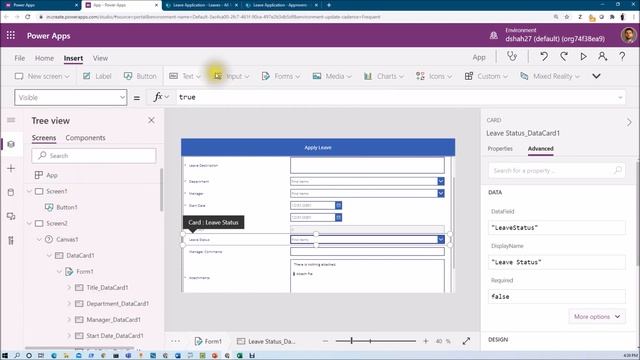Open the Insert plus pane icon
The image size is (640, 360).
pos(11,168)
